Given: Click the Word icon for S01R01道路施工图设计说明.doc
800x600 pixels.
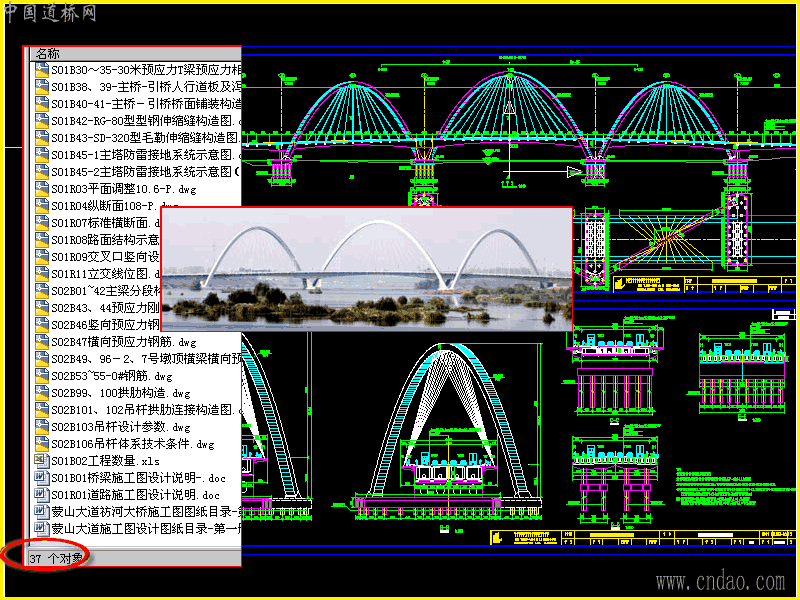Looking at the screenshot, I should pyautogui.click(x=41, y=495).
